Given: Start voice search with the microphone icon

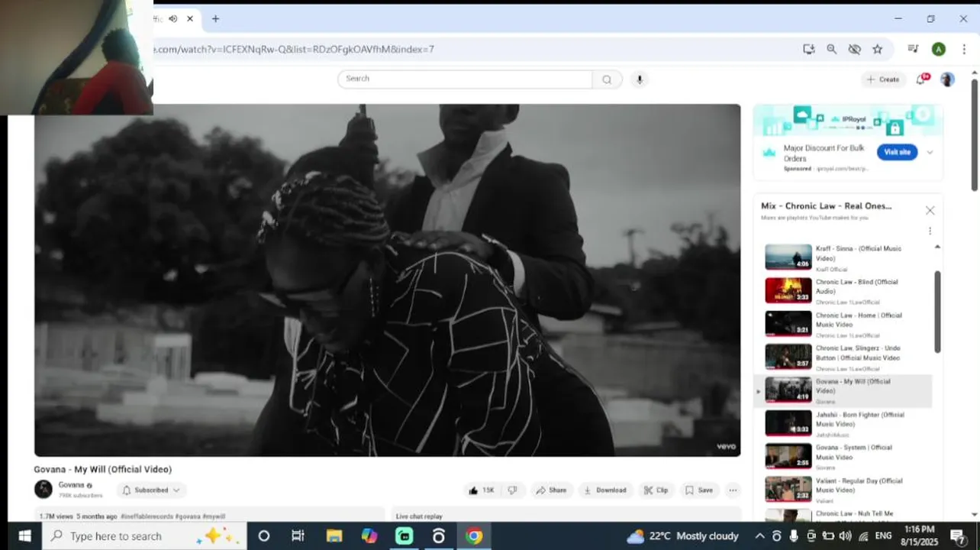Looking at the screenshot, I should pyautogui.click(x=640, y=79).
